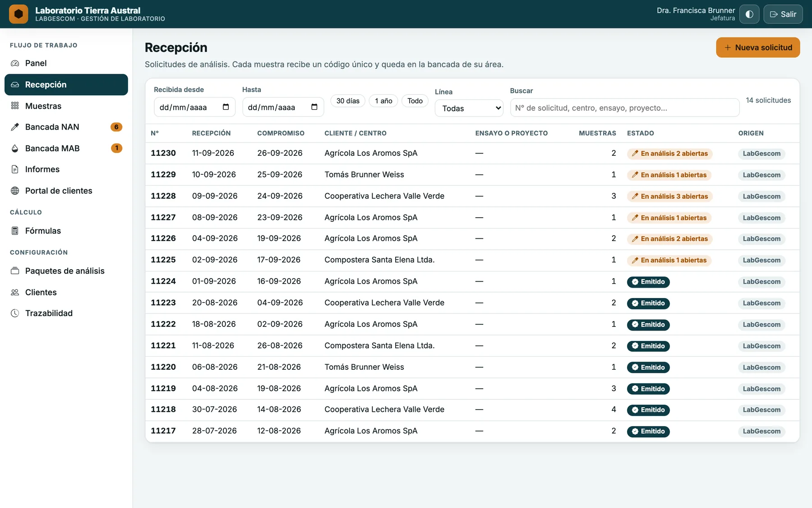Create a Nueva solicitud
The image size is (812, 508).
[x=758, y=47]
